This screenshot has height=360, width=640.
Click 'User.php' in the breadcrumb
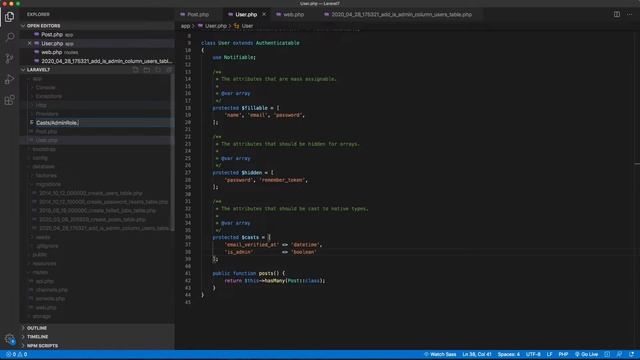click(216, 26)
